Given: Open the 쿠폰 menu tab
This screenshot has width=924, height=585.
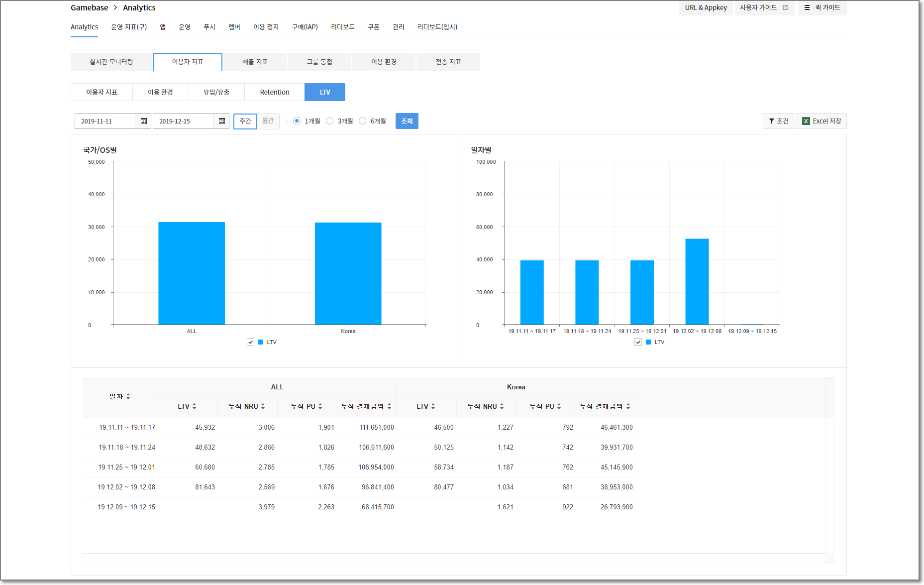Looking at the screenshot, I should pos(374,27).
